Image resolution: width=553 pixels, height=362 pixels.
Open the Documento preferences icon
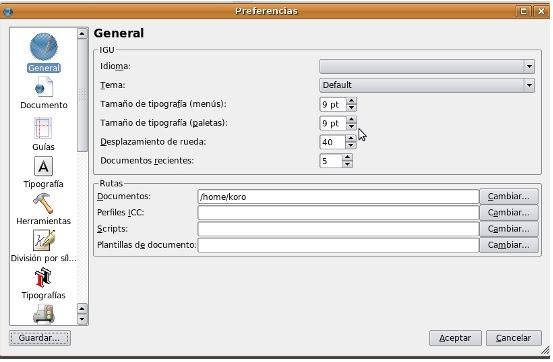pyautogui.click(x=44, y=87)
